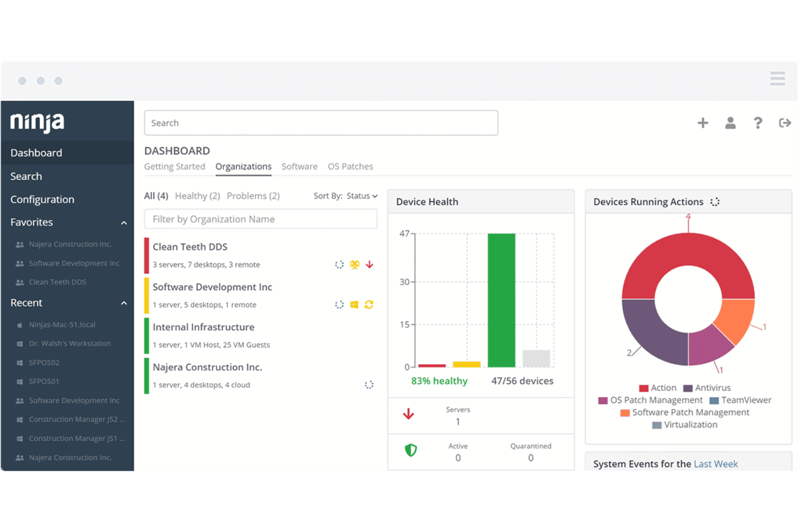Open the Last Week link
The width and height of the screenshot is (798, 532).
[716, 464]
